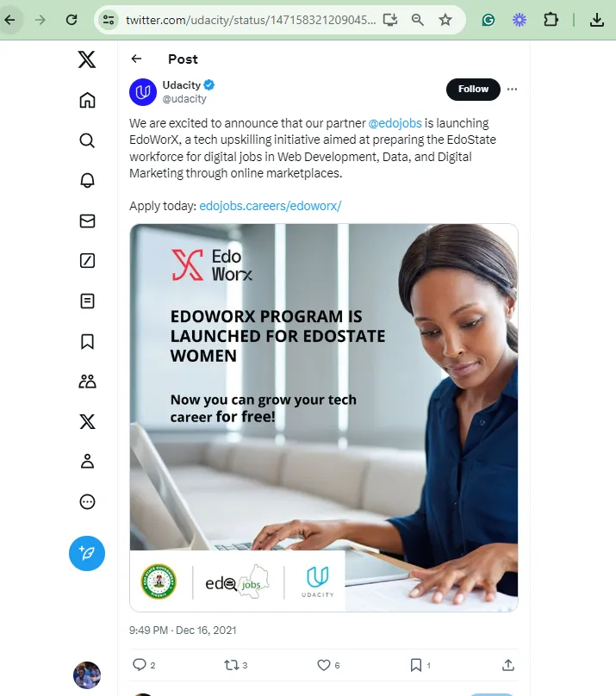Open the EdoWorx promotional image
Viewport: 616px width, 696px height.
pyautogui.click(x=324, y=417)
